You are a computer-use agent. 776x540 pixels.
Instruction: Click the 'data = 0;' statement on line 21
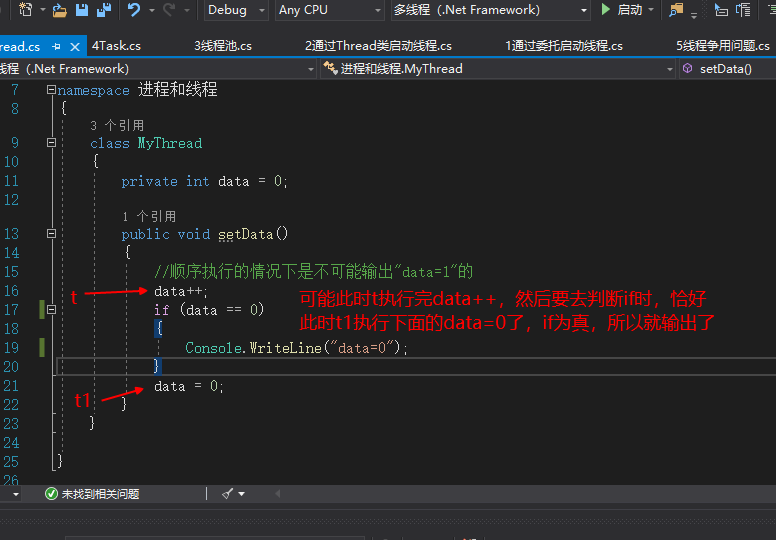point(189,386)
